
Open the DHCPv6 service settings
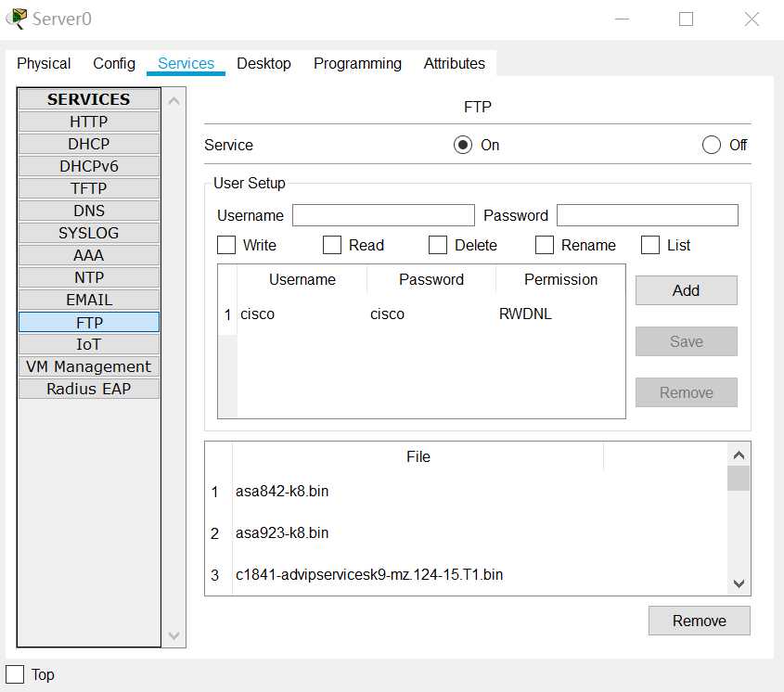[89, 166]
